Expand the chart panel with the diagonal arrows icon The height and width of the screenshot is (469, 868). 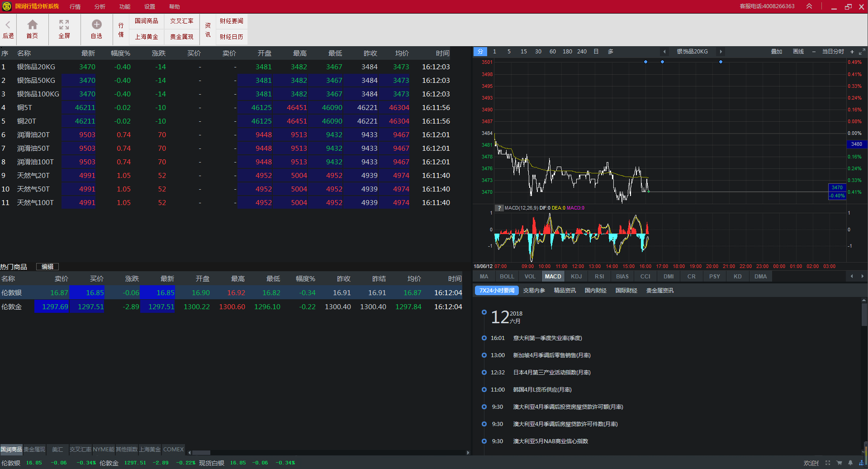(x=862, y=52)
